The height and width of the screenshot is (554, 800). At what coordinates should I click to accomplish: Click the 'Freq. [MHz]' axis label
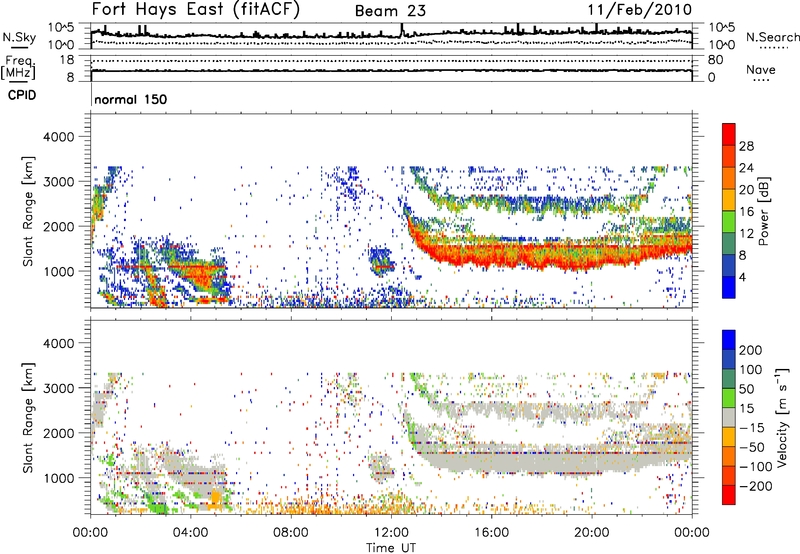tap(20, 68)
